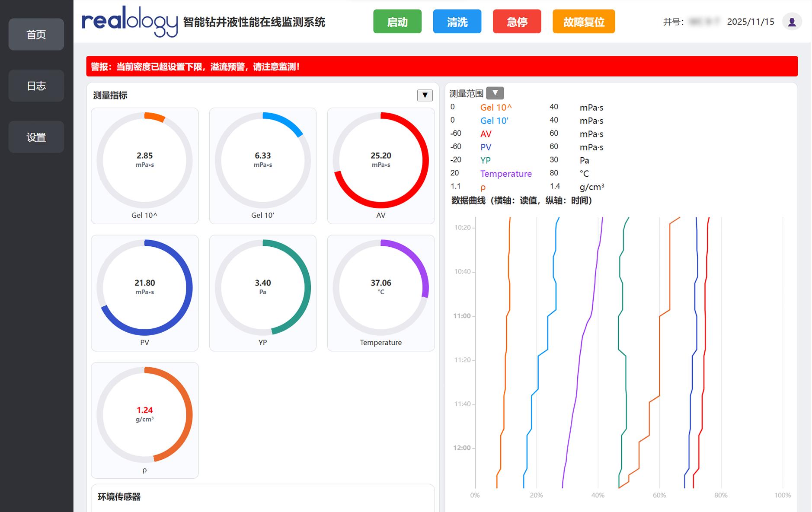Click the 井号 well number label
This screenshot has height=512, width=812.
673,22
